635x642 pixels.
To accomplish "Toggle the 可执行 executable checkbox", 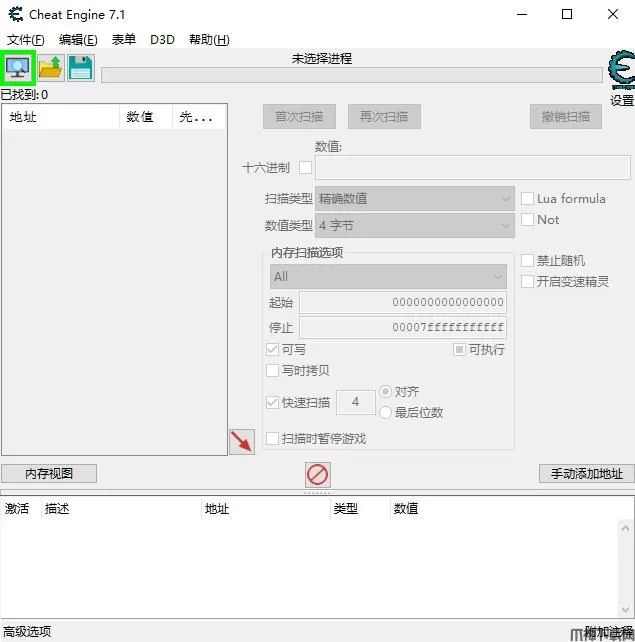I will click(x=459, y=350).
